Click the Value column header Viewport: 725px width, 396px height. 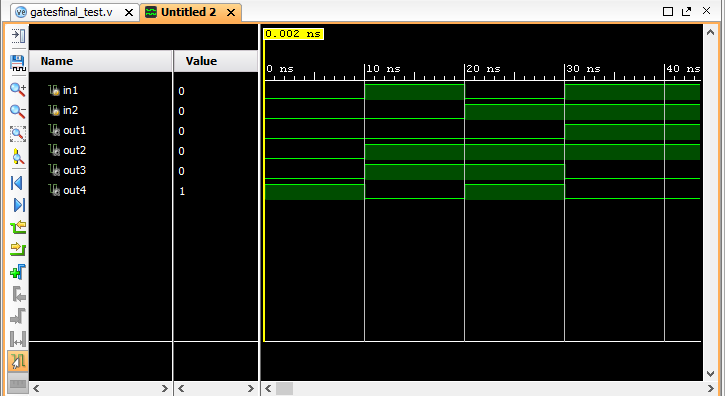(x=216, y=61)
